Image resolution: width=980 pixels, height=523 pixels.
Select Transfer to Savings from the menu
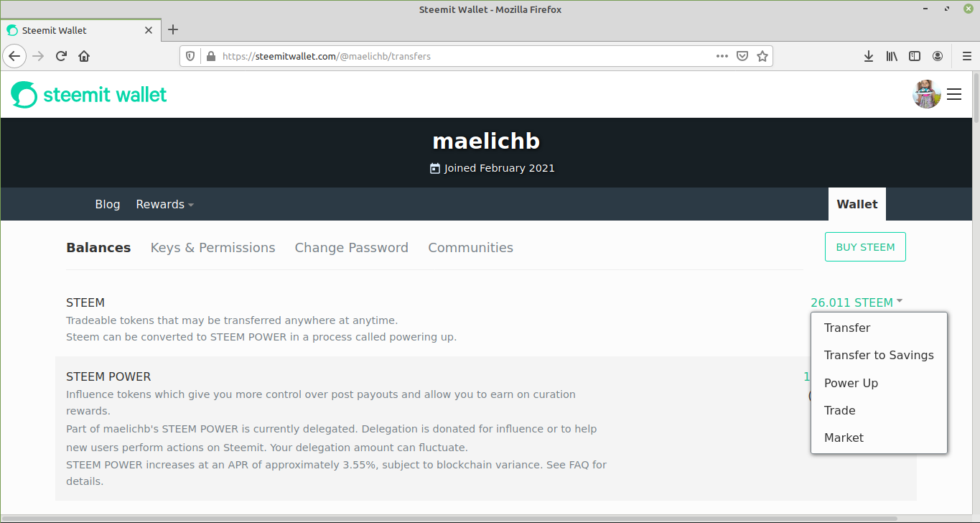point(879,355)
